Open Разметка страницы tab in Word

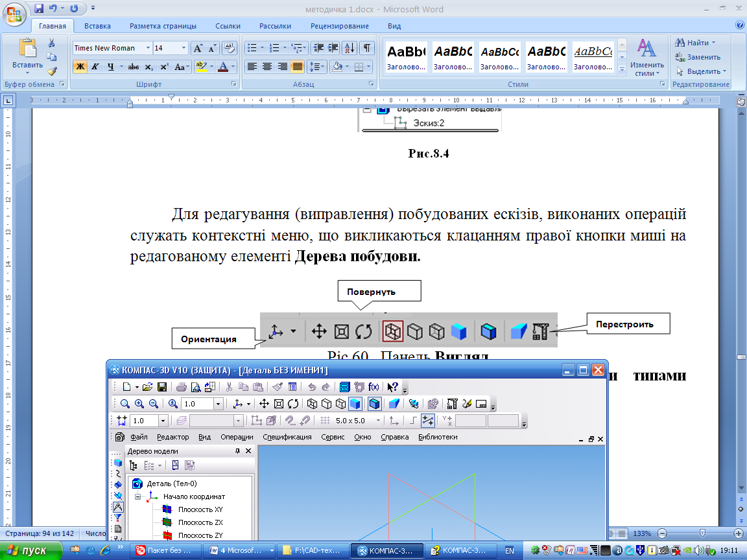(x=163, y=26)
